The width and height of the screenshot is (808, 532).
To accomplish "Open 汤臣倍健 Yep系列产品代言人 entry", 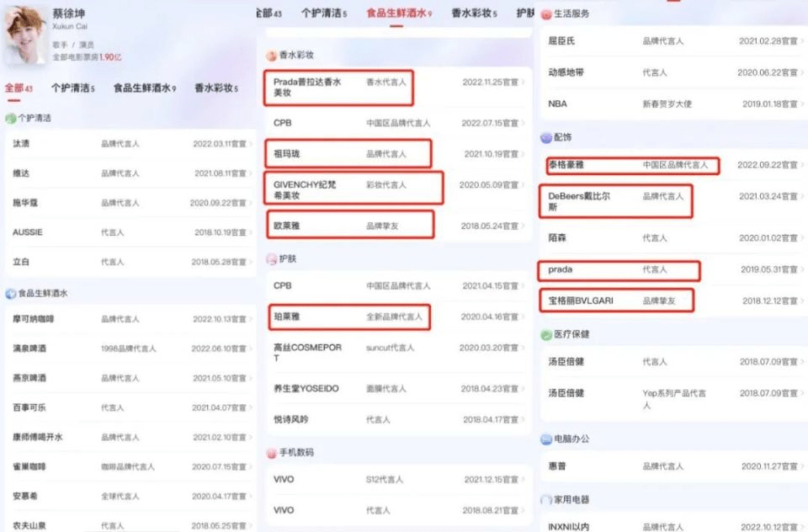I will point(674,399).
